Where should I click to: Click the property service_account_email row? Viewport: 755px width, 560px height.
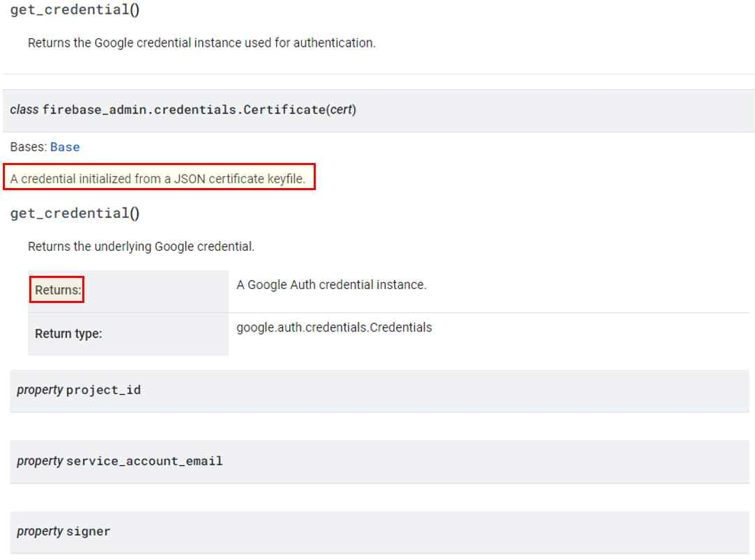point(379,461)
